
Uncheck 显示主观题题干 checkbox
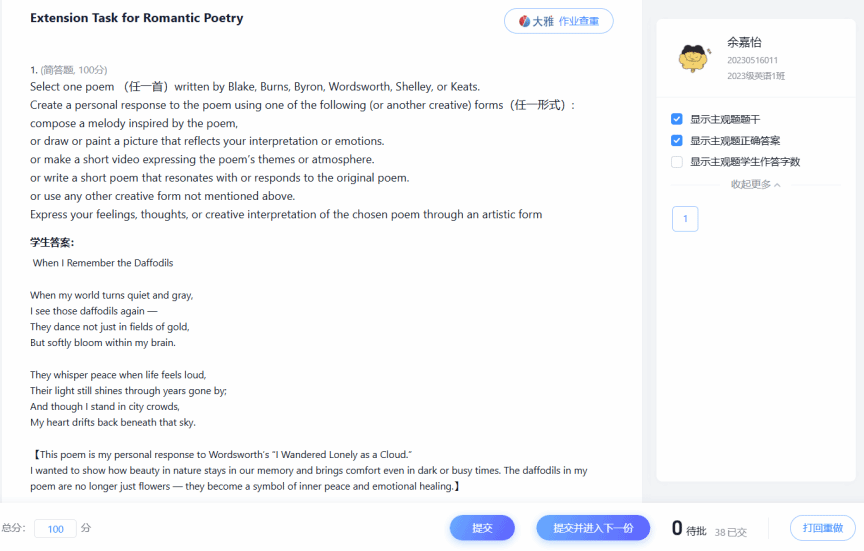coord(677,119)
